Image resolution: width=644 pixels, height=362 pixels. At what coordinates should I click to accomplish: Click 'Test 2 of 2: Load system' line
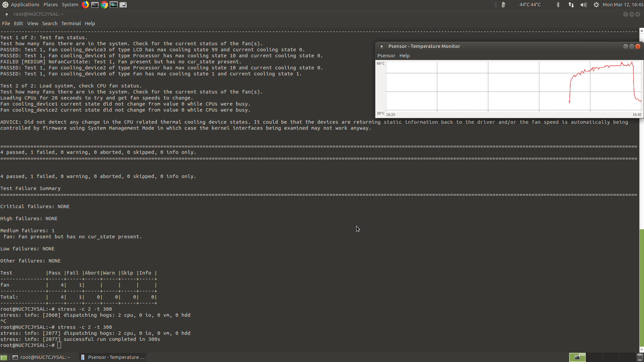pyautogui.click(x=71, y=86)
